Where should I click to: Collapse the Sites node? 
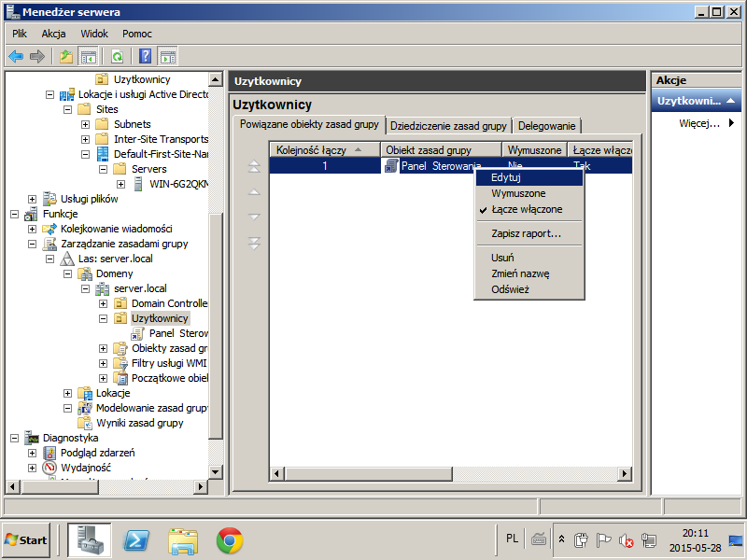pyautogui.click(x=67, y=109)
